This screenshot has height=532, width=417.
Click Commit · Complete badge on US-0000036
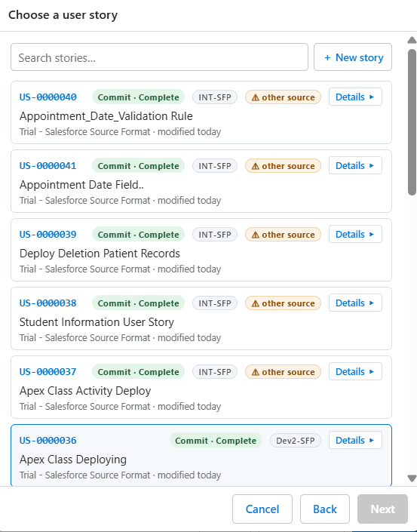[x=216, y=441]
